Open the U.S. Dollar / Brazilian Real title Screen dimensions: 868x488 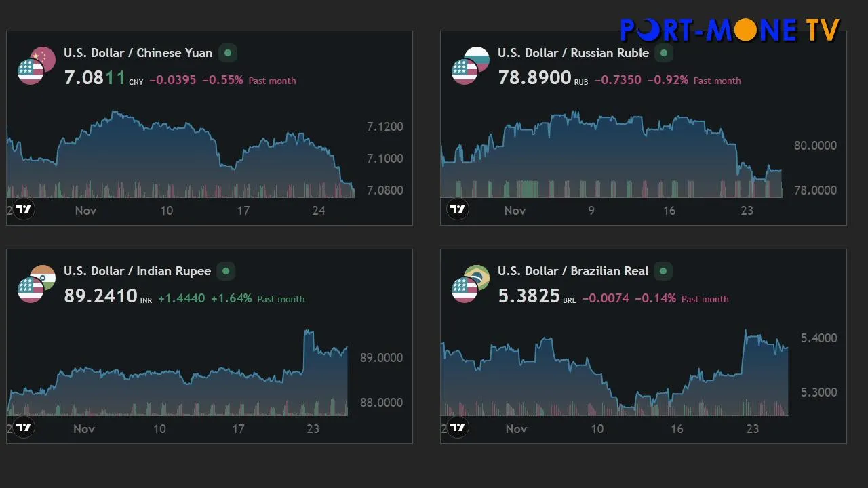573,271
